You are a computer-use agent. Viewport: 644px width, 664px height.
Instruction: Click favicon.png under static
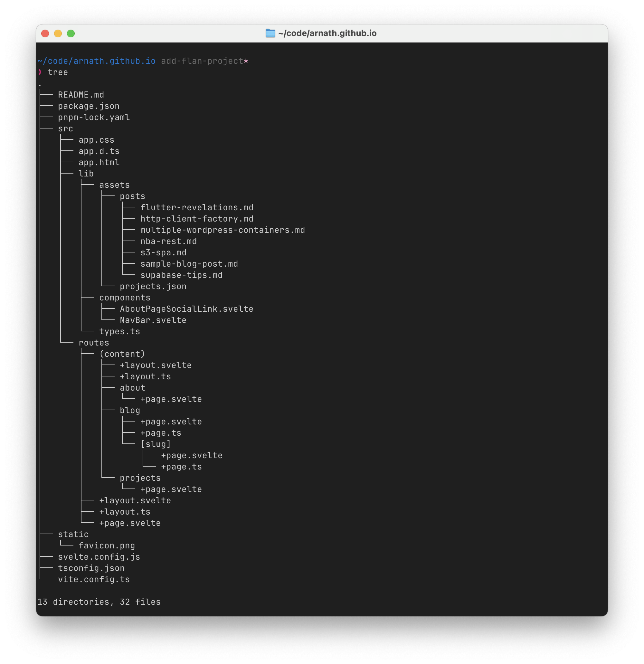click(107, 545)
